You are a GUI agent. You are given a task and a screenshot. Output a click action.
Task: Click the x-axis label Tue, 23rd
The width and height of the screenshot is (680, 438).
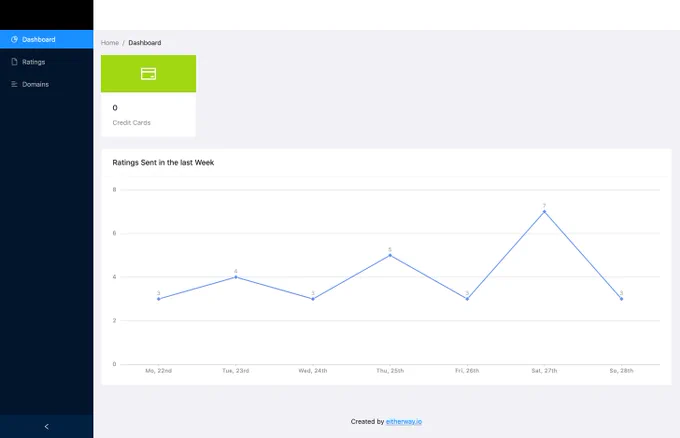236,371
